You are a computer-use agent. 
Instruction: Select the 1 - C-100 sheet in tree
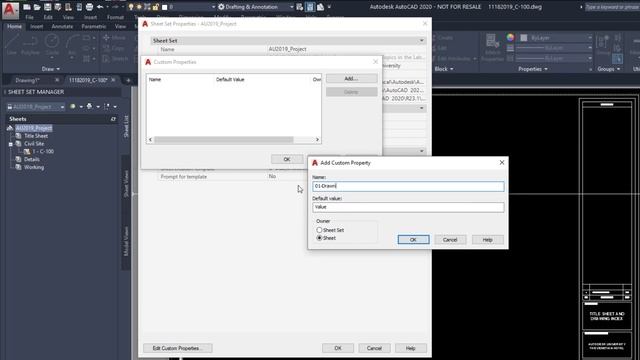pyautogui.click(x=43, y=151)
